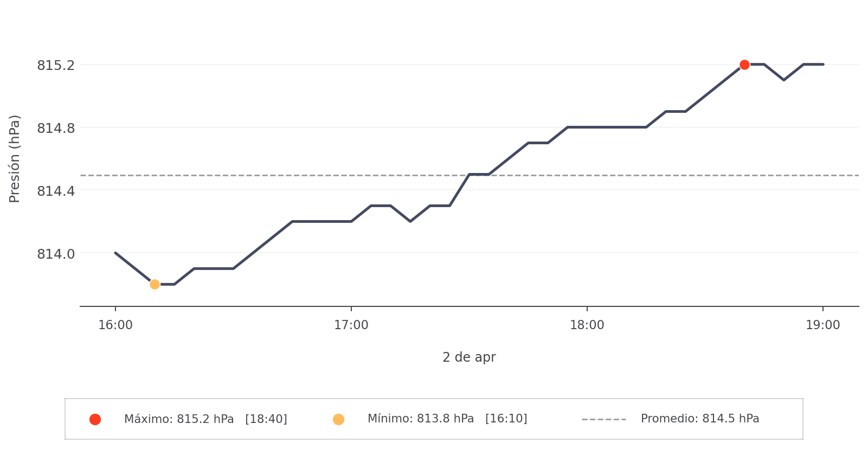
Task: Click the red maximum marker on the pressure line
Action: pyautogui.click(x=744, y=65)
